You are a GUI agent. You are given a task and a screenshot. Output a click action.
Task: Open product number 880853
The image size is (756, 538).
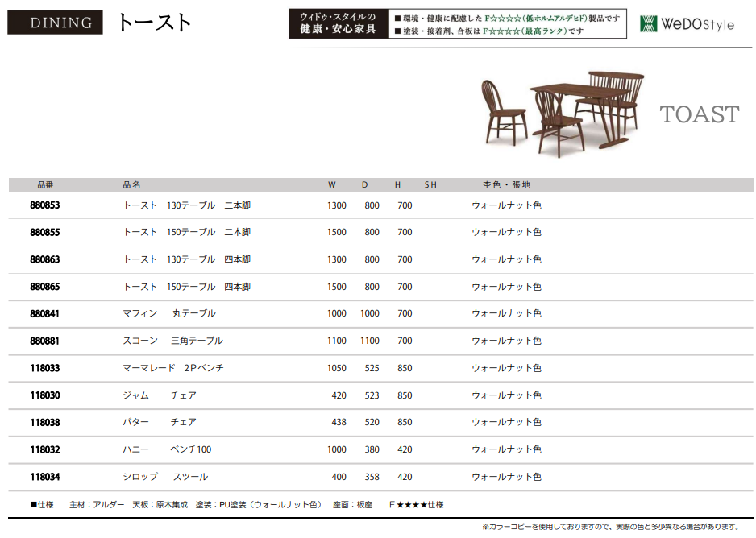tap(45, 205)
